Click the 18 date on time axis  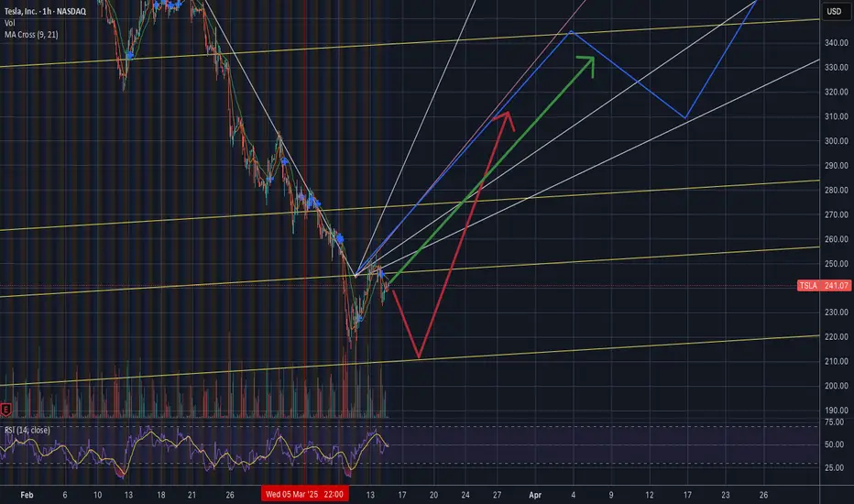click(160, 495)
